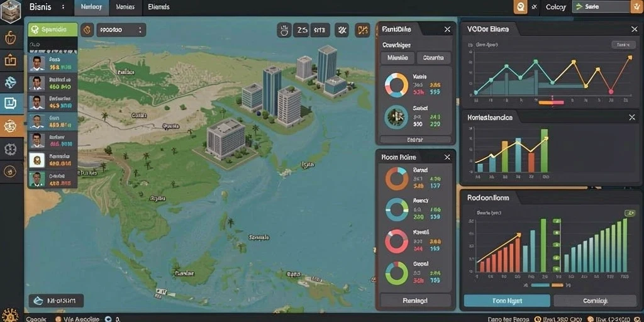Close the Komestsancice chart panel
Viewport: 644px width, 322px height.
[x=632, y=118]
